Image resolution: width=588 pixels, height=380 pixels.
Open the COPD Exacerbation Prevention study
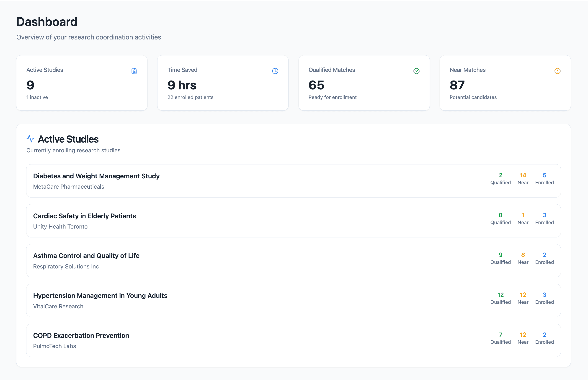coord(293,340)
